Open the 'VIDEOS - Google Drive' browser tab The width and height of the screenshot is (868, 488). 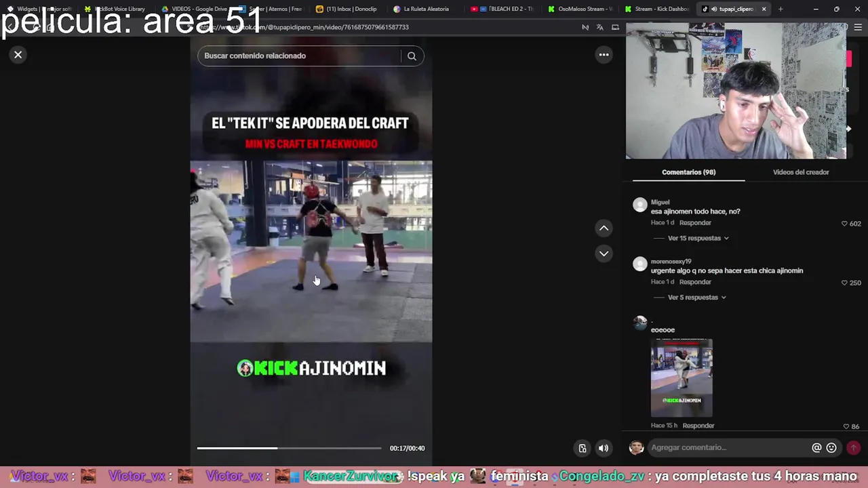click(x=195, y=9)
